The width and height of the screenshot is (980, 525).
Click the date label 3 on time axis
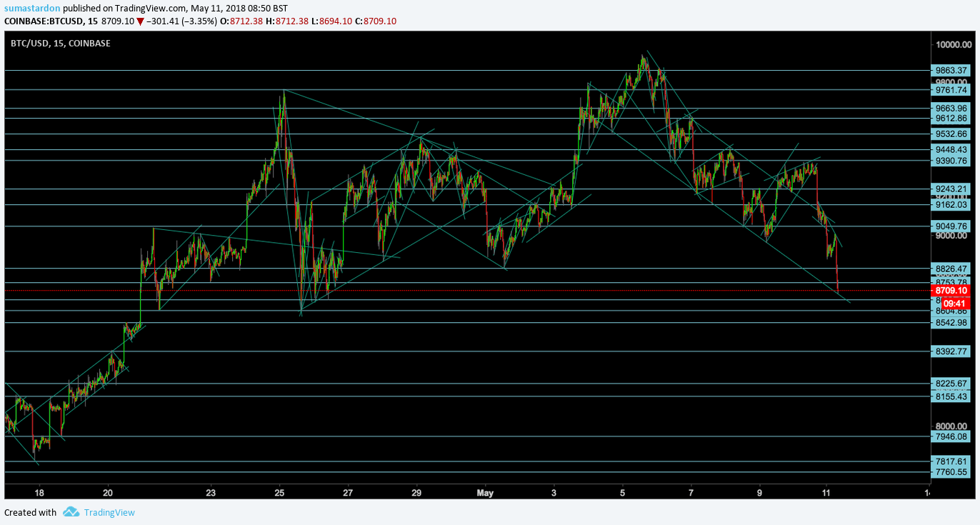coord(554,493)
